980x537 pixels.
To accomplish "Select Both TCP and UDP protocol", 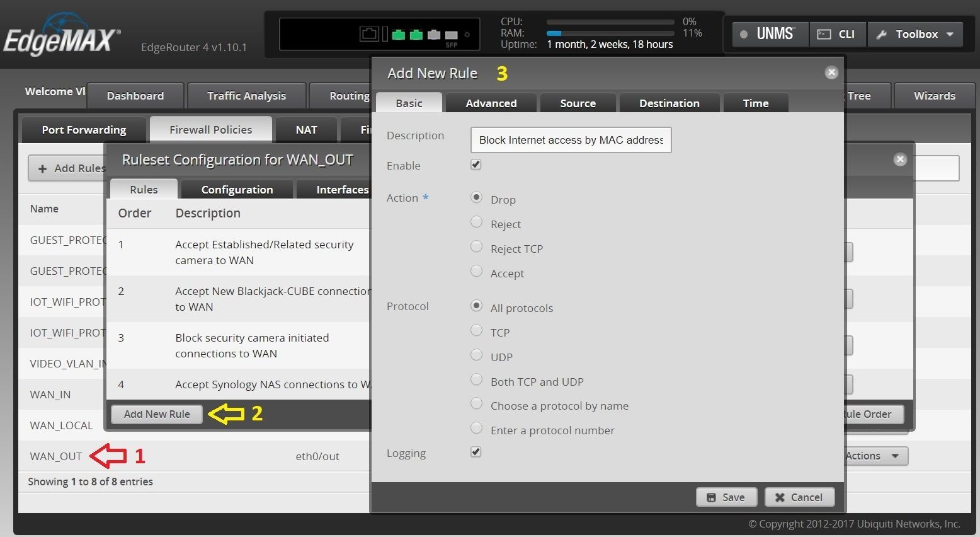I will point(477,380).
